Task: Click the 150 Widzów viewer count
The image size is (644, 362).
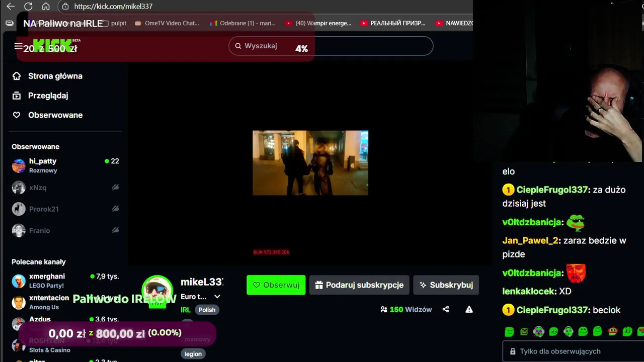Action: point(407,310)
